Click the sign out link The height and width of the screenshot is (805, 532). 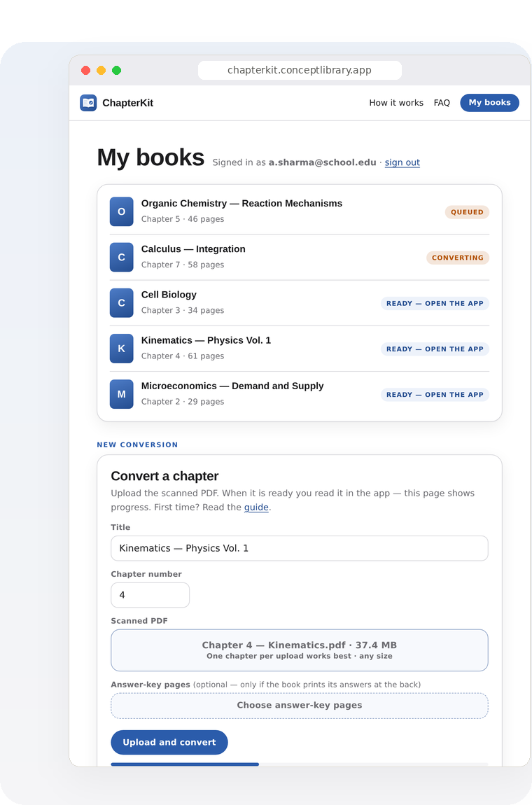(402, 162)
